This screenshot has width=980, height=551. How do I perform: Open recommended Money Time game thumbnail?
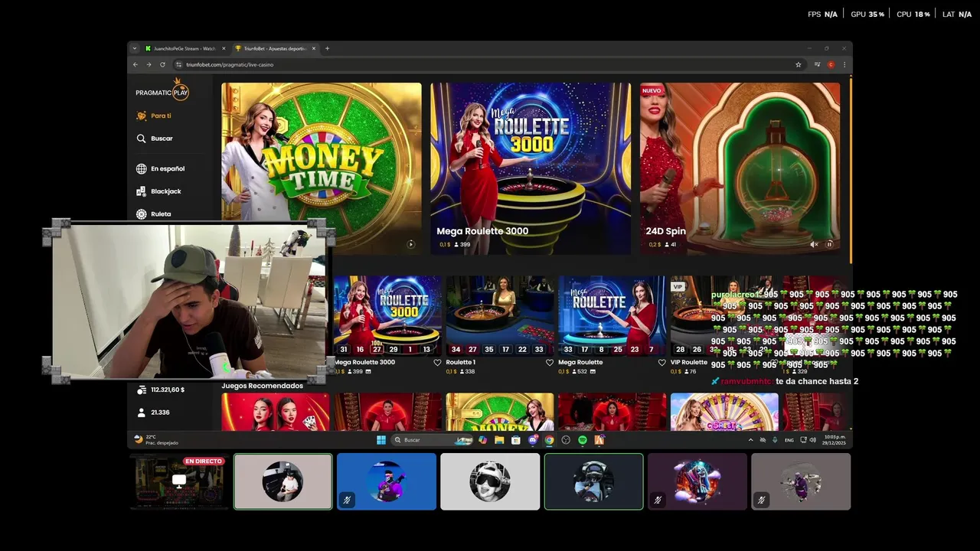coord(500,412)
